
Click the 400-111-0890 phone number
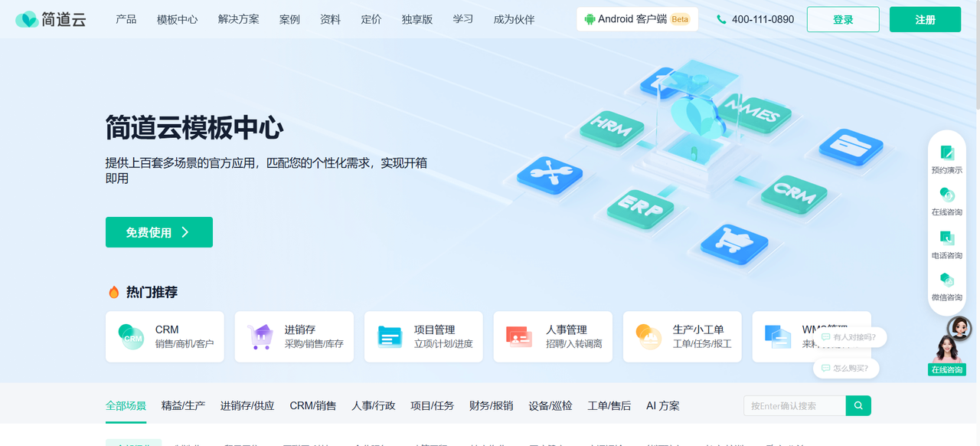click(763, 19)
